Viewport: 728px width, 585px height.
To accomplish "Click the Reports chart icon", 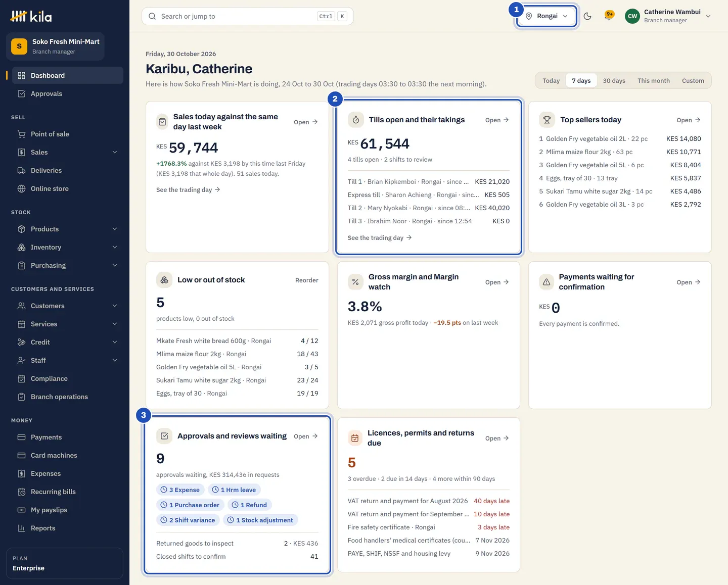I will 21,528.
